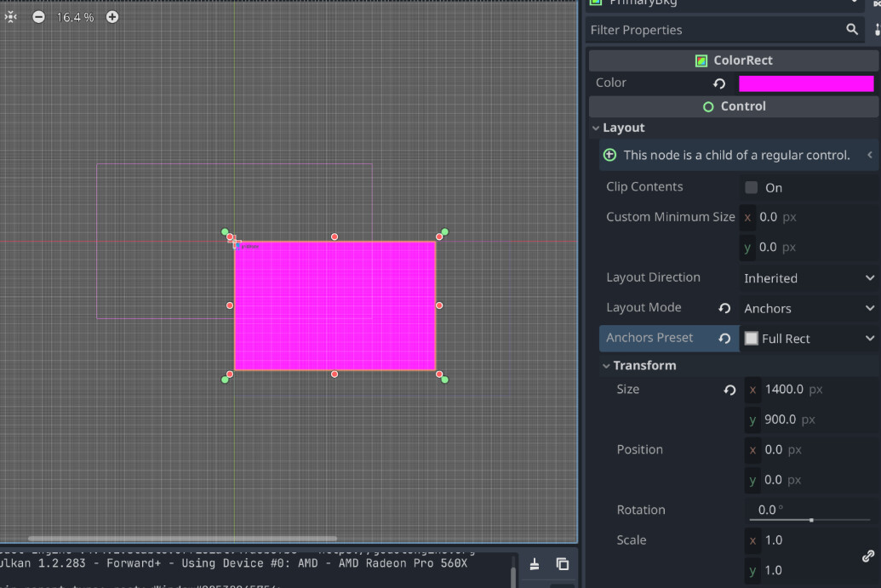Click the center view icon

(11, 17)
